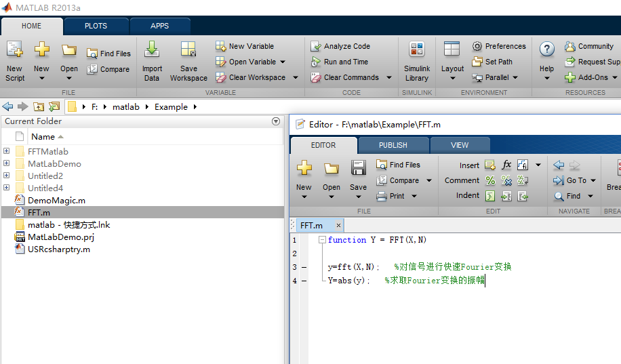Sort files by Name column header
The width and height of the screenshot is (621, 364).
coord(47,137)
